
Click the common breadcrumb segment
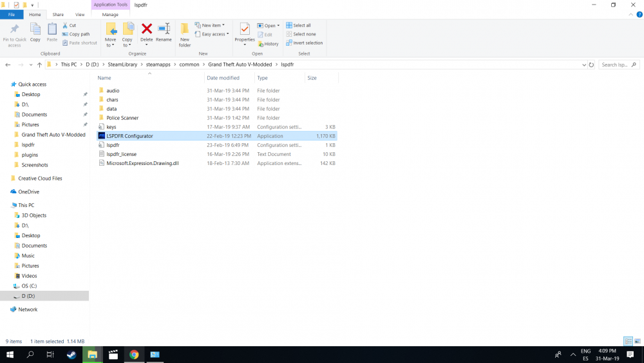pos(189,64)
